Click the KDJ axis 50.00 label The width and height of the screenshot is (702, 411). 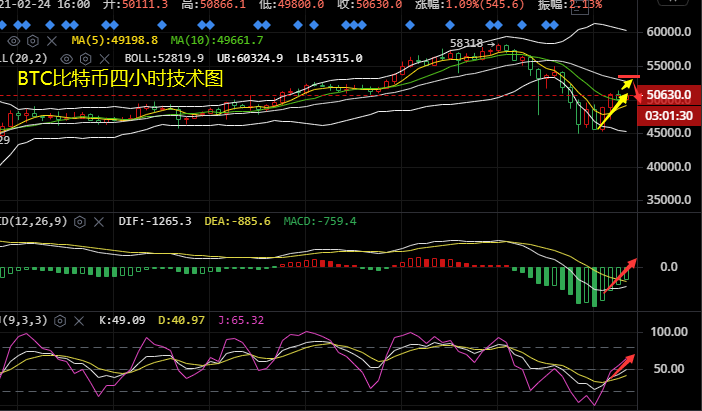tap(669, 369)
